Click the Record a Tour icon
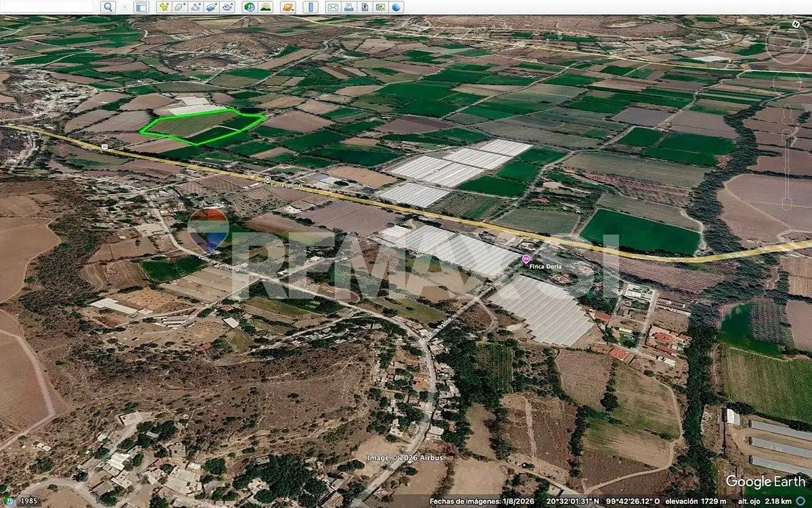This screenshot has width=812, height=508. click(227, 7)
